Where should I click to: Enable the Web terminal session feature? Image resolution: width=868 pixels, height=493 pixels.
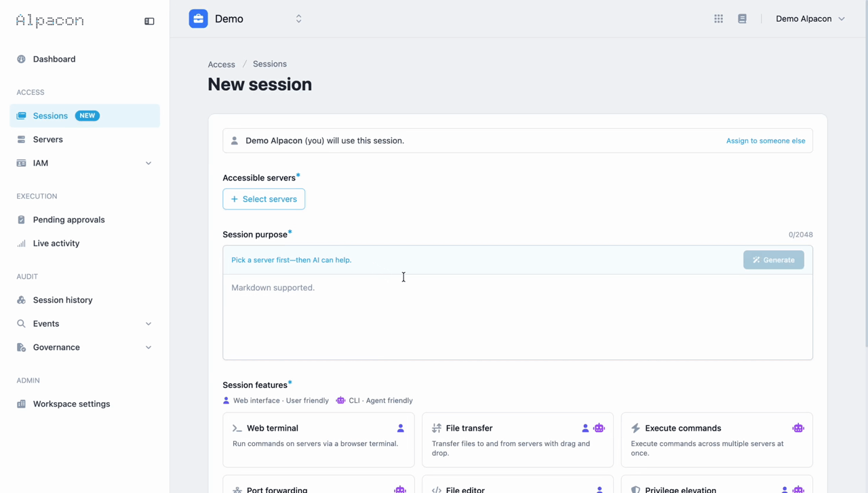coord(319,440)
